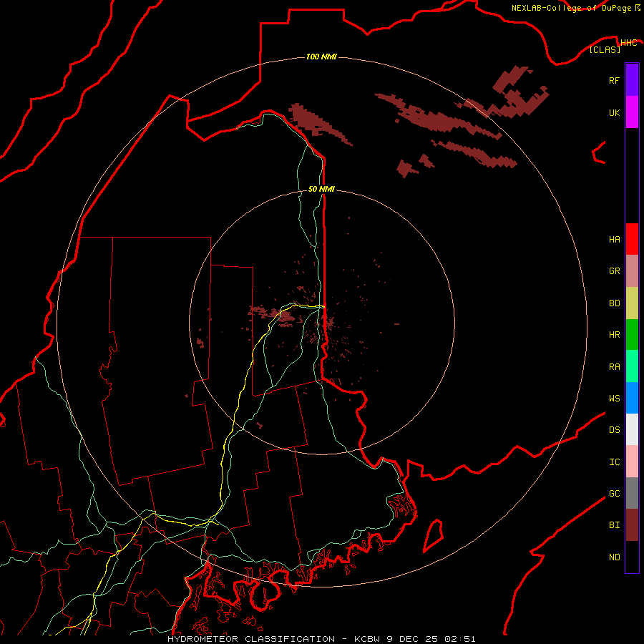Click the WS legend label

point(614,398)
